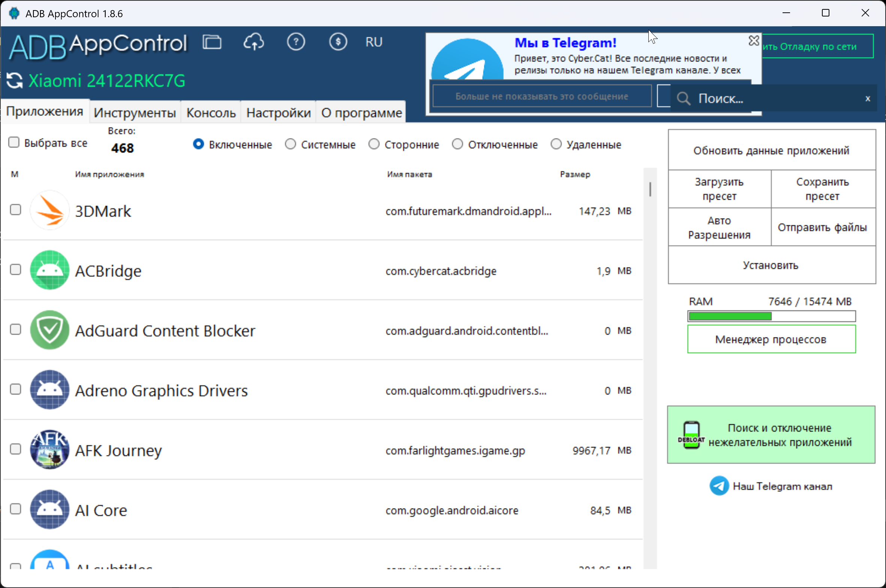Change language via RU selector

point(374,42)
